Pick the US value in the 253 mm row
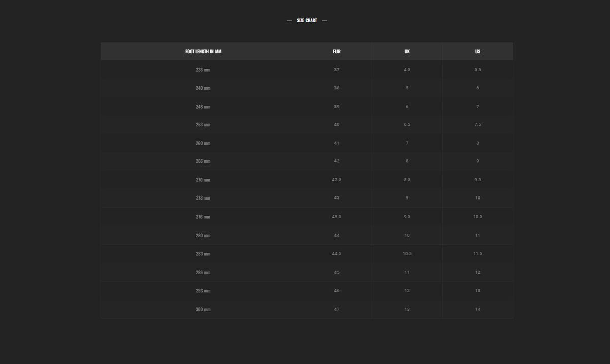 click(478, 124)
